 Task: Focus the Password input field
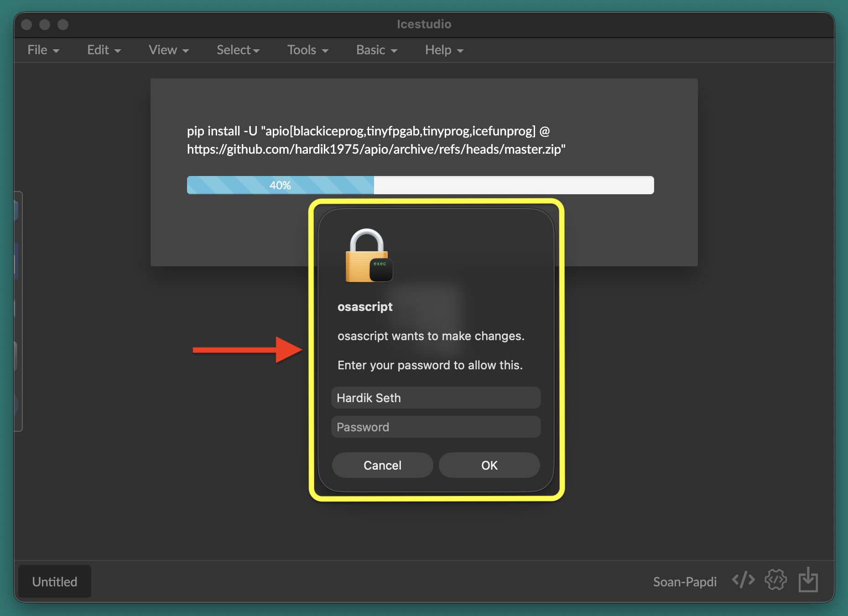(x=436, y=427)
